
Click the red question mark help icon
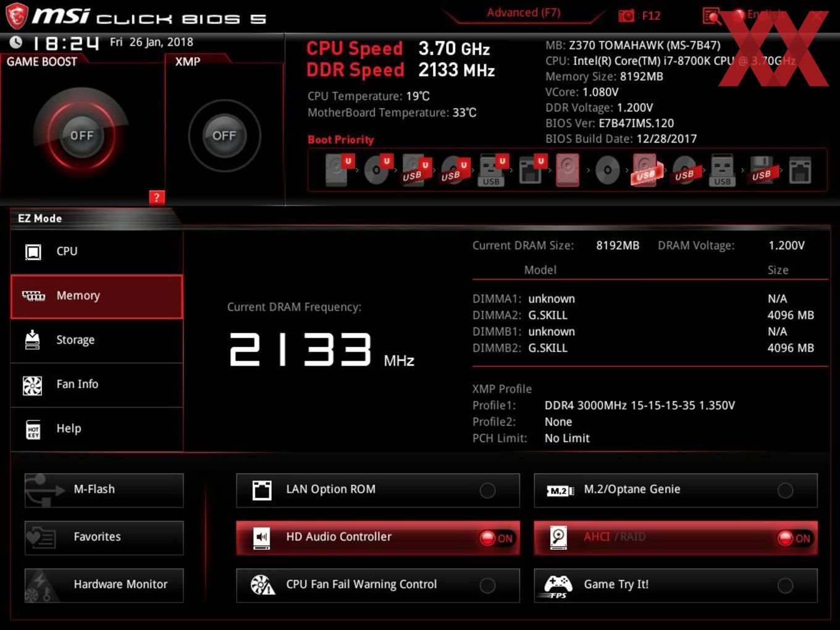[x=157, y=198]
